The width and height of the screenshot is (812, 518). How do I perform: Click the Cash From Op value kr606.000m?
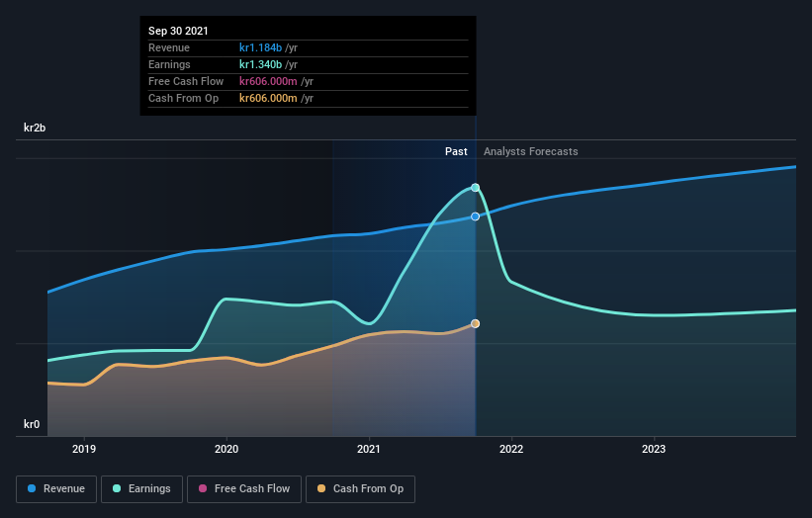coord(268,98)
